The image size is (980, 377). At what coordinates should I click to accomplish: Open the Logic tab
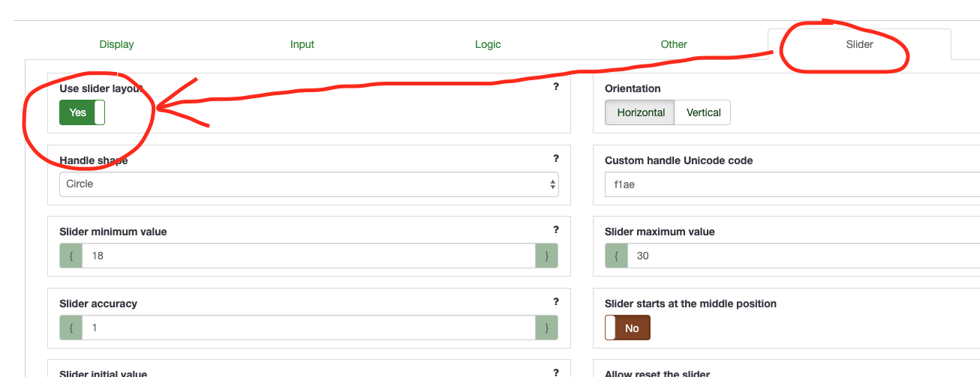(488, 44)
